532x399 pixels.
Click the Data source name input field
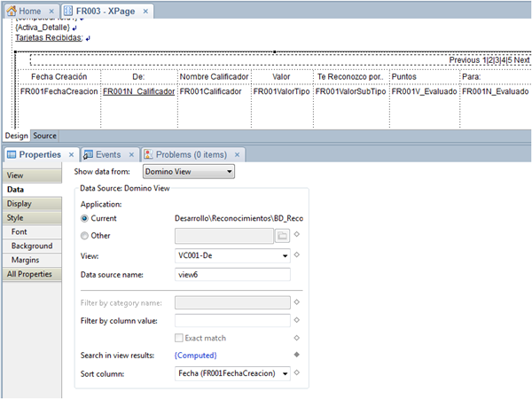coord(232,275)
